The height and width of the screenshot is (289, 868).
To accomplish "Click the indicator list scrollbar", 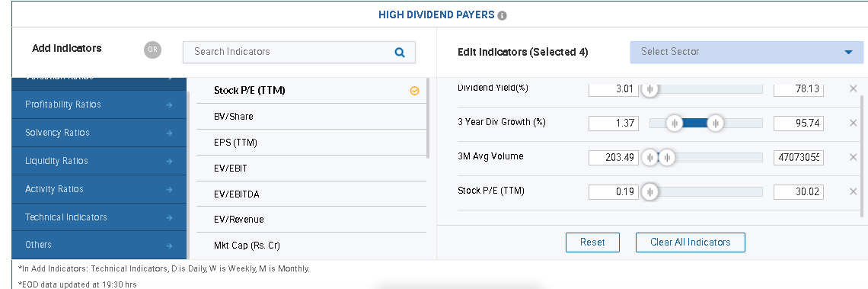I will tap(428, 118).
